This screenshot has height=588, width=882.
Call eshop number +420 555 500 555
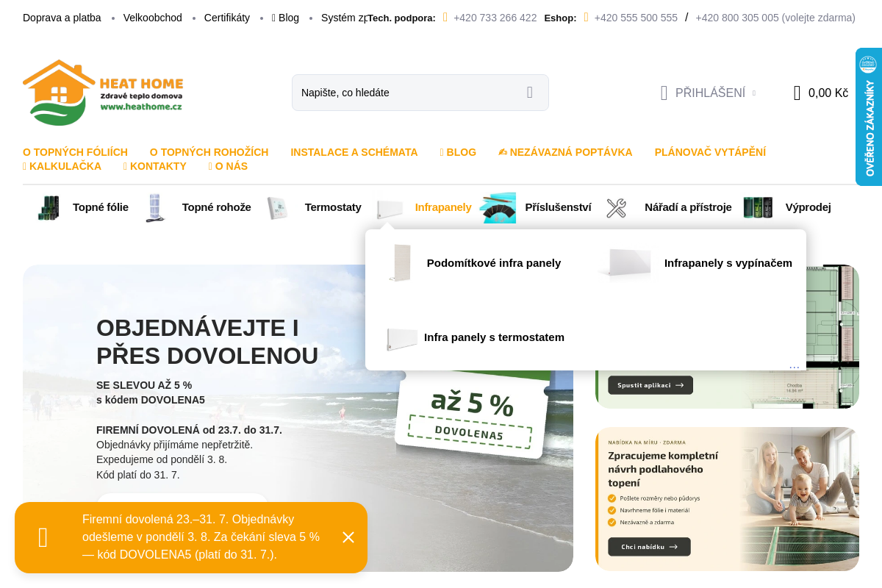click(x=636, y=18)
